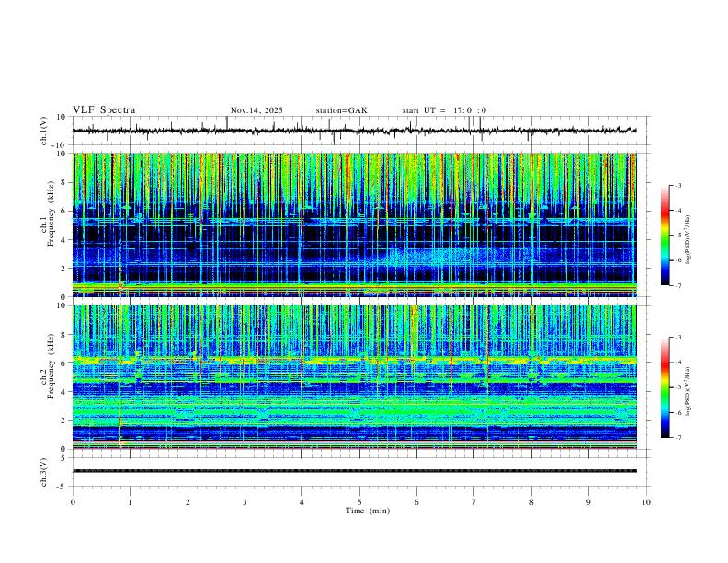Click the ch.2 spectrogram panel

354,377
